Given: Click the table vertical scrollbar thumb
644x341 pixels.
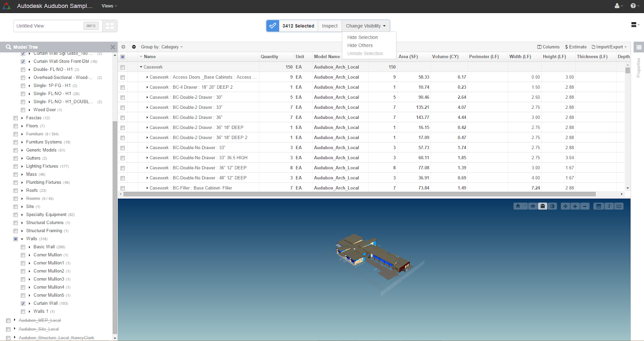Looking at the screenshot, I should (627, 70).
